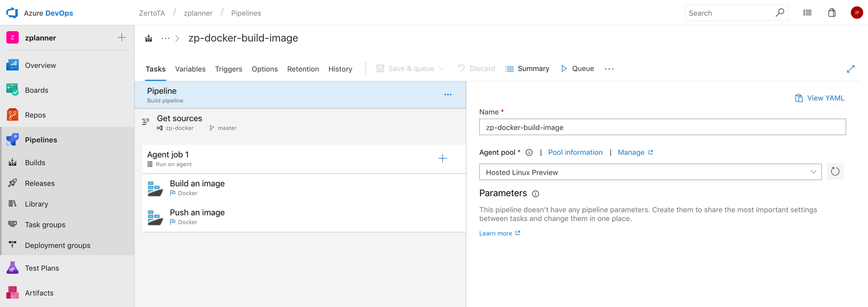Screen dimensions: 868x307
Task: Select the Get sources row
Action: pyautogui.click(x=300, y=123)
